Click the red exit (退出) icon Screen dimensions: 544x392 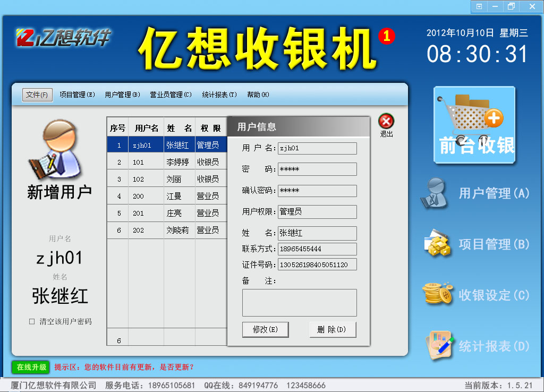pos(386,122)
